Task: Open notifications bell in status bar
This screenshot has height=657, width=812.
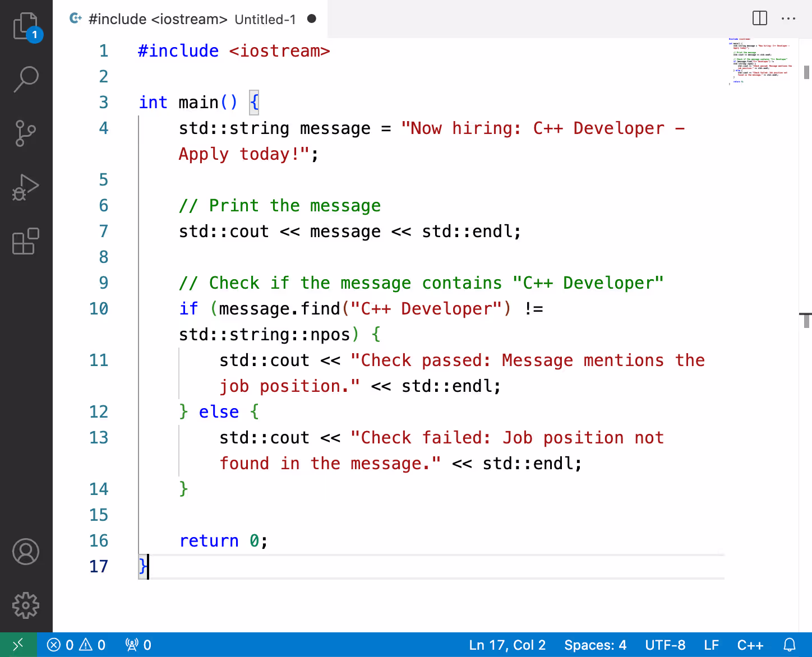Action: tap(790, 645)
